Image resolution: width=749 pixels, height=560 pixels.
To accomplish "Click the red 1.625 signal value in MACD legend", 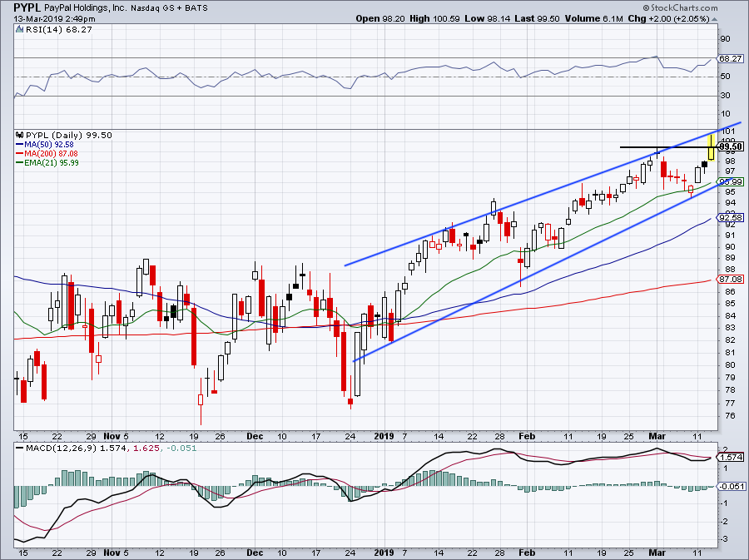I will (145, 448).
